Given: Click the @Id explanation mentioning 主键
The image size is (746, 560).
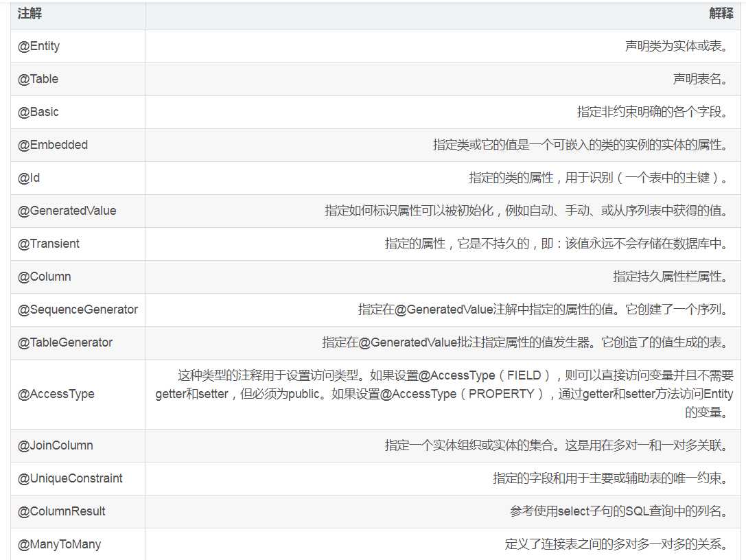Looking at the screenshot, I should (x=598, y=178).
